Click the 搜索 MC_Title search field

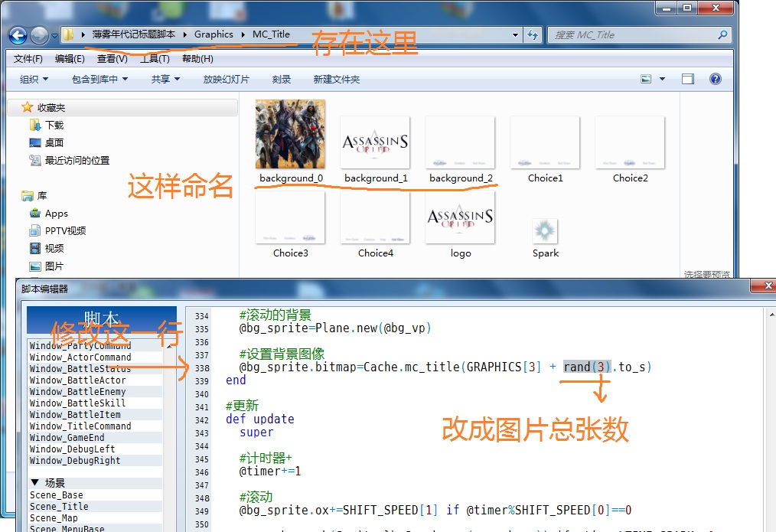tap(634, 34)
